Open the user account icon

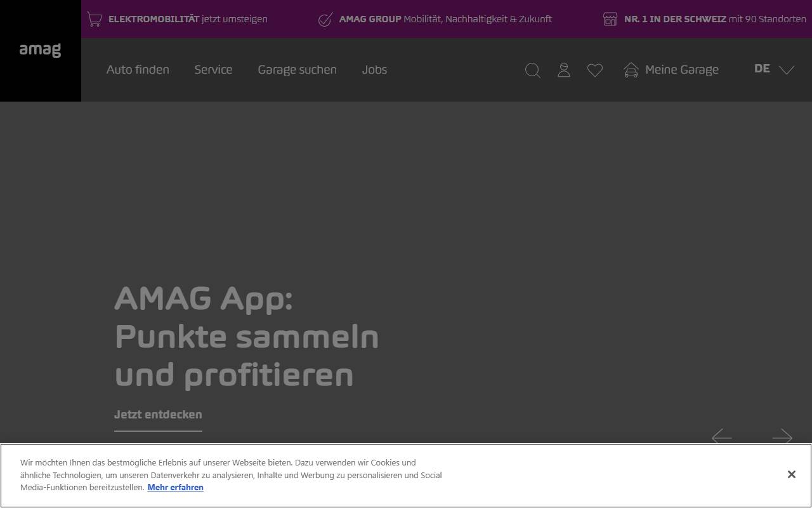pyautogui.click(x=564, y=70)
